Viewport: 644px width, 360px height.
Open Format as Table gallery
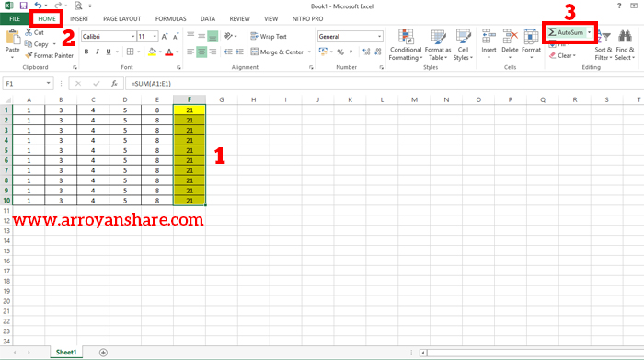[438, 45]
